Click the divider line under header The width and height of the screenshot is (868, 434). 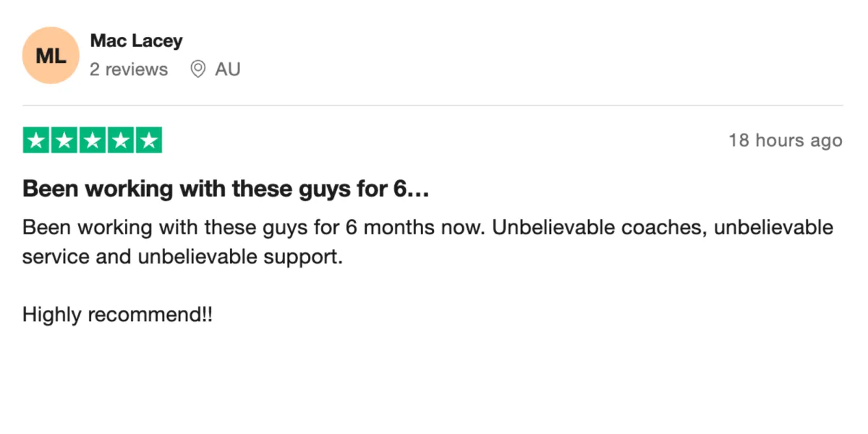point(433,106)
